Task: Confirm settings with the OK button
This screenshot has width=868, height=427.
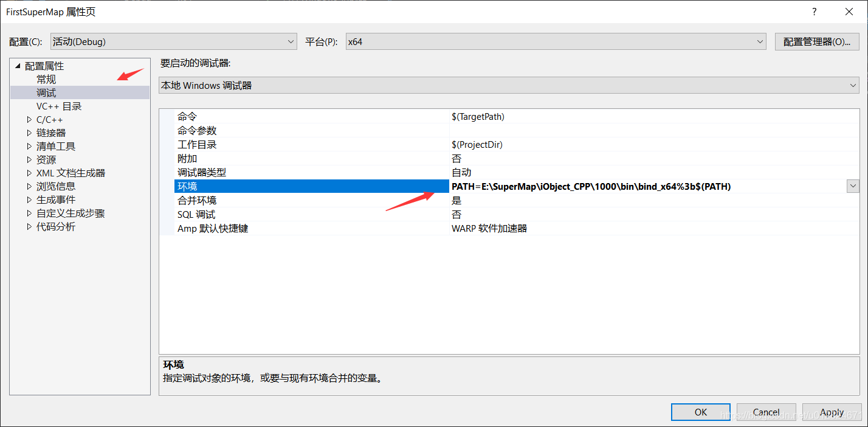Action: (x=700, y=412)
